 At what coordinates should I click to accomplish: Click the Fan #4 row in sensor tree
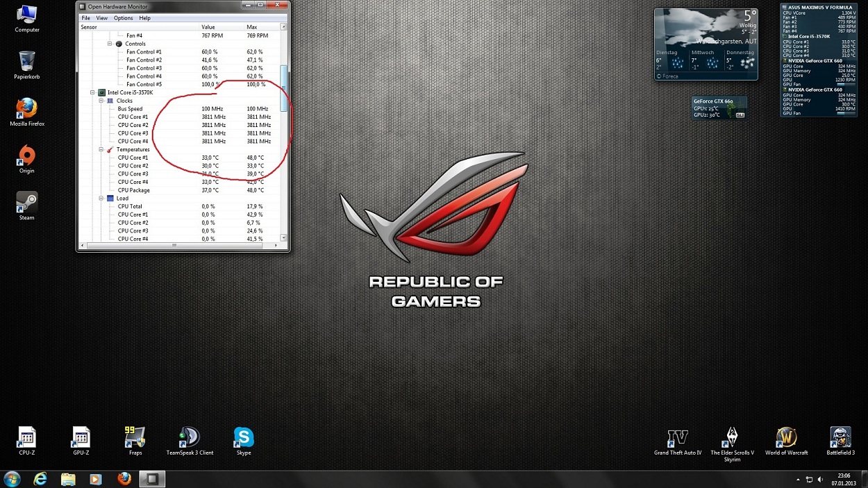pyautogui.click(x=179, y=35)
